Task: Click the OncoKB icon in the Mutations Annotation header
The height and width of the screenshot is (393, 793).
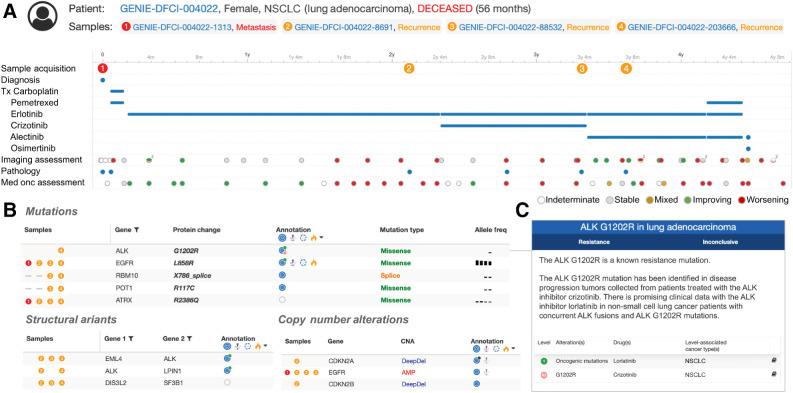Action: click(x=282, y=237)
